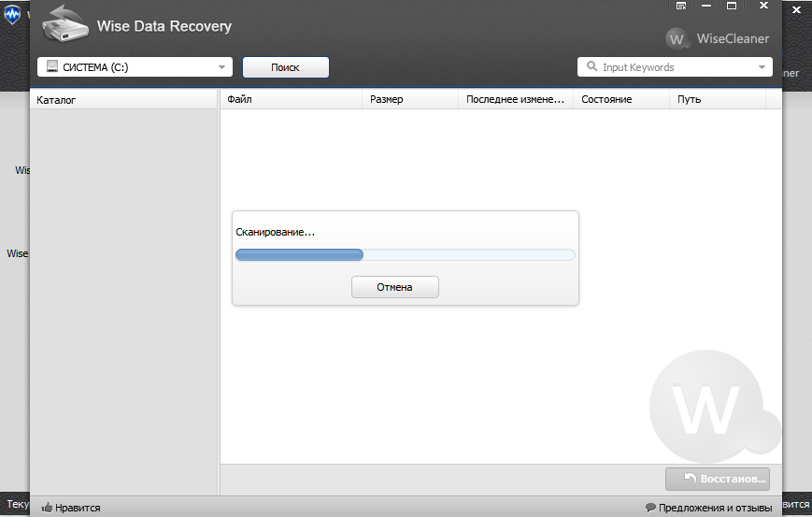
Task: Close the Wise Data Recovery window
Action: (x=763, y=6)
